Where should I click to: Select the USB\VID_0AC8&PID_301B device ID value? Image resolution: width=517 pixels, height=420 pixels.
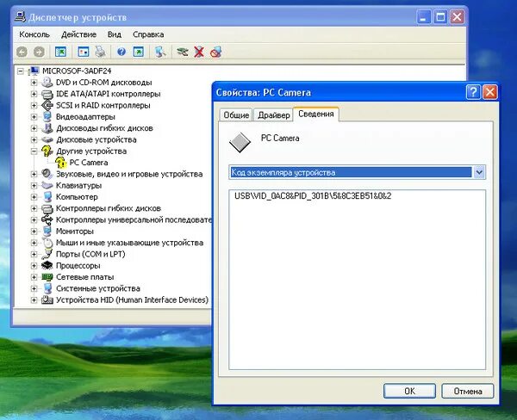coord(313,196)
